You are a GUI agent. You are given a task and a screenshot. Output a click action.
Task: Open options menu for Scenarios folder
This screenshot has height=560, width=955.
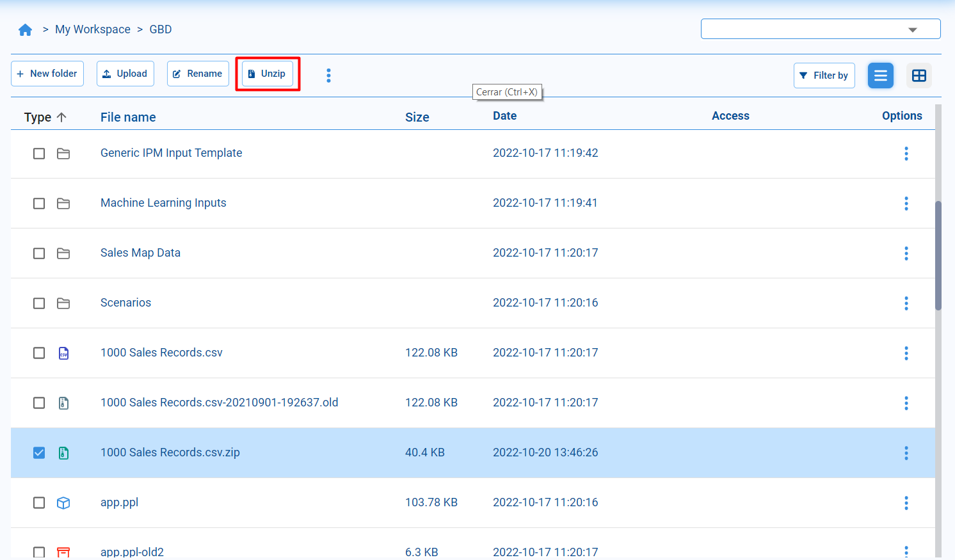[x=906, y=303]
